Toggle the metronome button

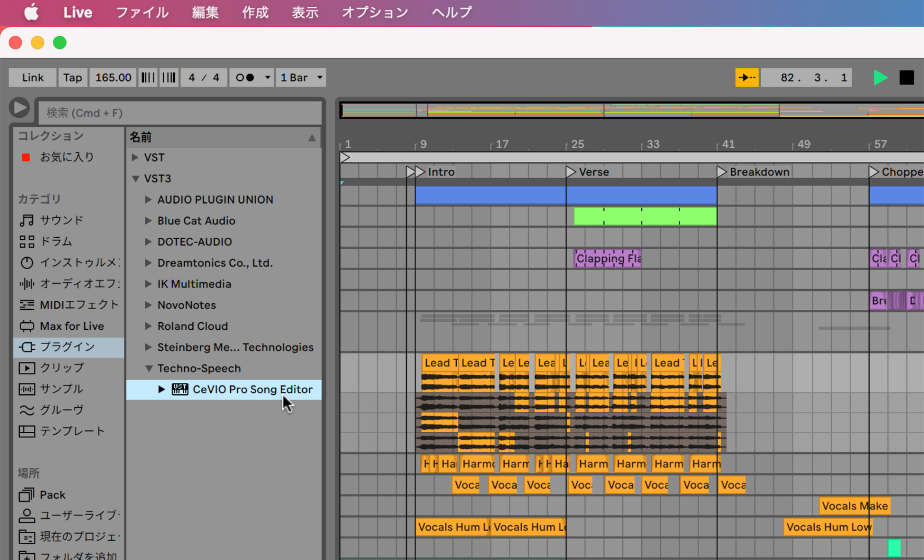click(245, 78)
